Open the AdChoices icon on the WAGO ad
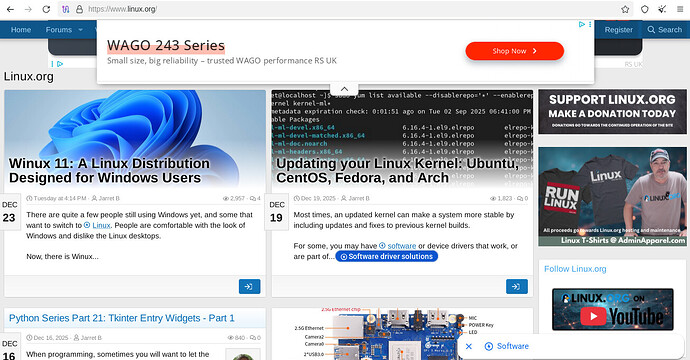The height and width of the screenshot is (360, 690). click(582, 25)
